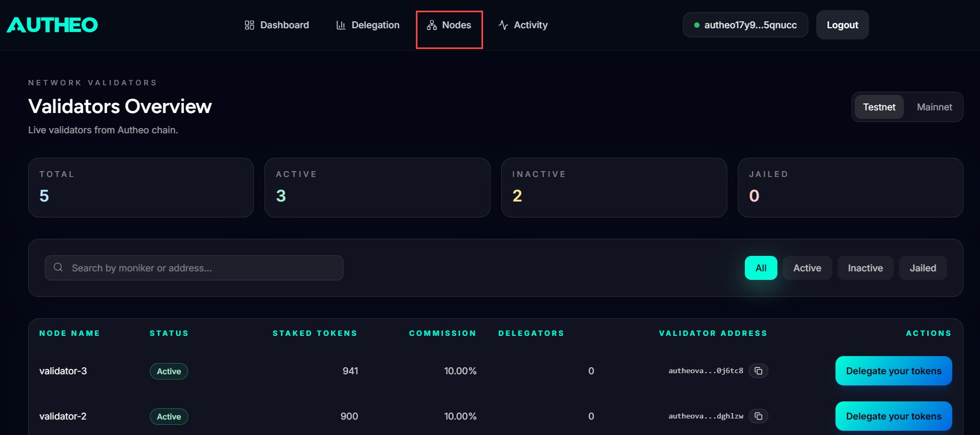The image size is (980, 435).
Task: Click the connected wallet address autheo17y9...5qnucc
Action: (745, 25)
